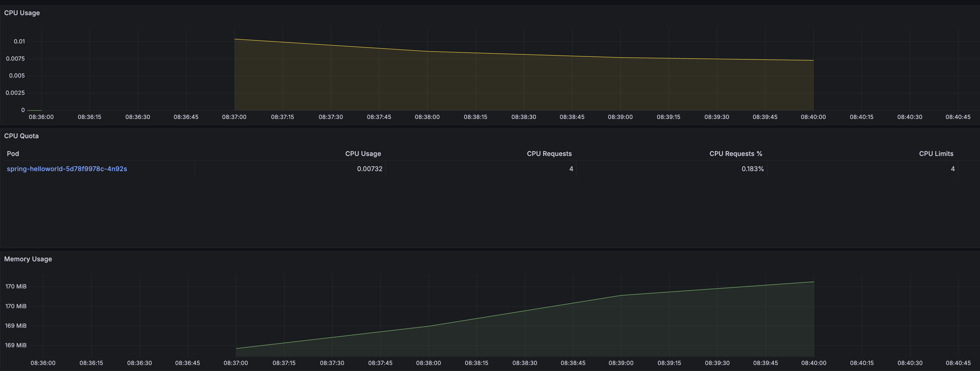This screenshot has height=371, width=980.
Task: Click the CPU Limits value 4 cell
Action: (x=953, y=169)
